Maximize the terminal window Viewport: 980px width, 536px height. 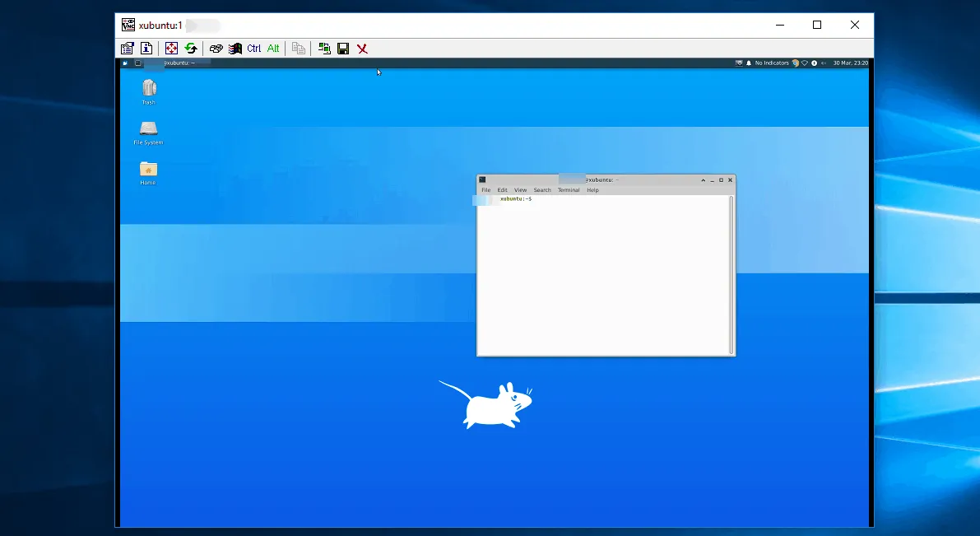(x=721, y=180)
